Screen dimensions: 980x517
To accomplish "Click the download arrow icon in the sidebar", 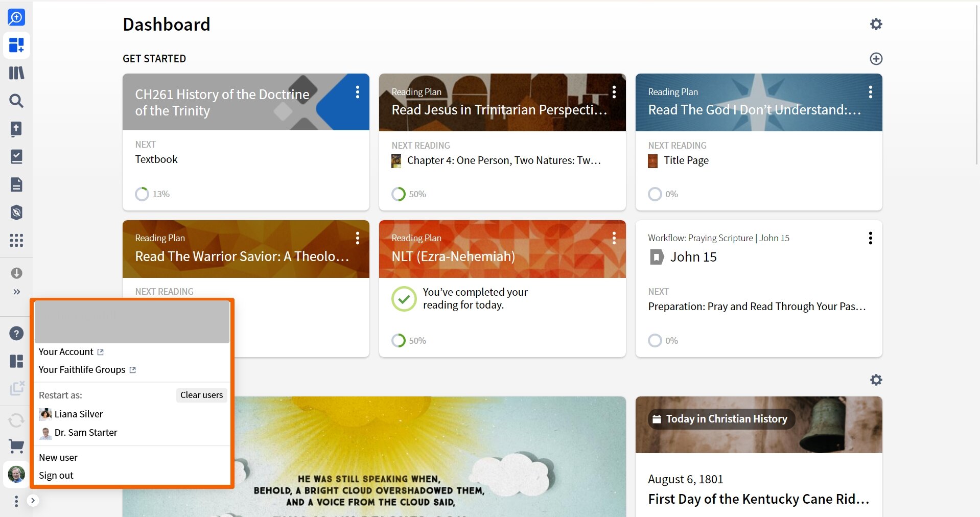I will (16, 273).
